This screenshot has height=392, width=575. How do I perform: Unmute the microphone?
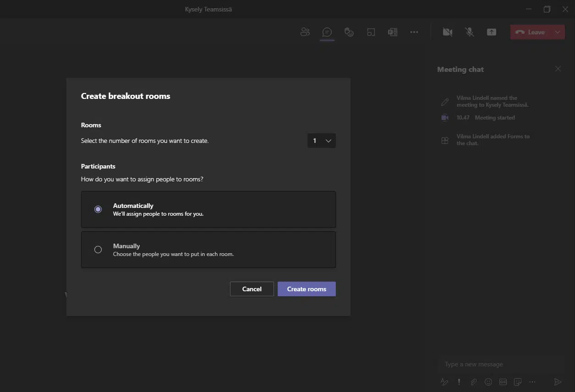[469, 32]
